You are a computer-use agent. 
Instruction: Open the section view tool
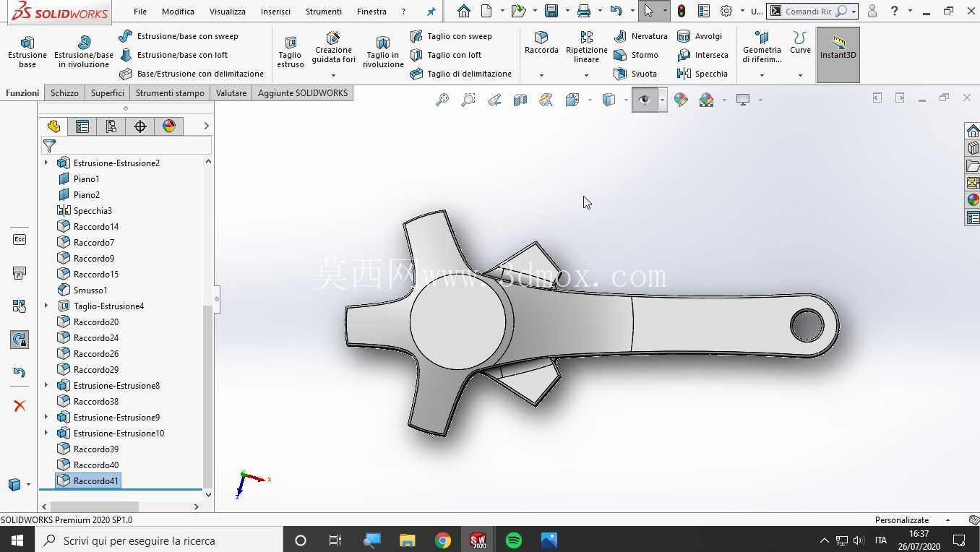(520, 100)
